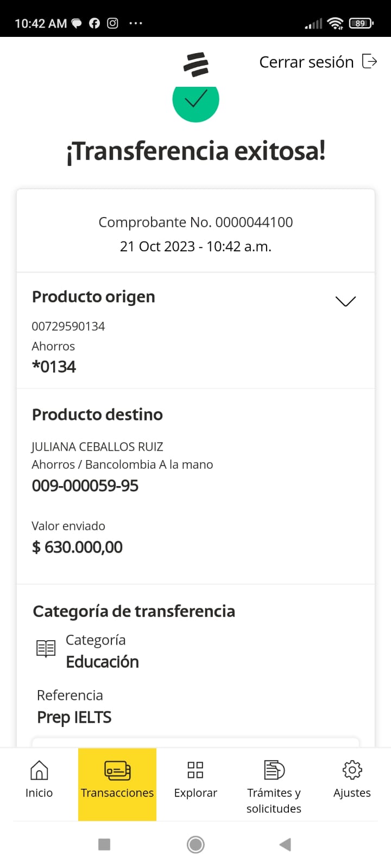Tap the logout arrow icon

tap(370, 62)
